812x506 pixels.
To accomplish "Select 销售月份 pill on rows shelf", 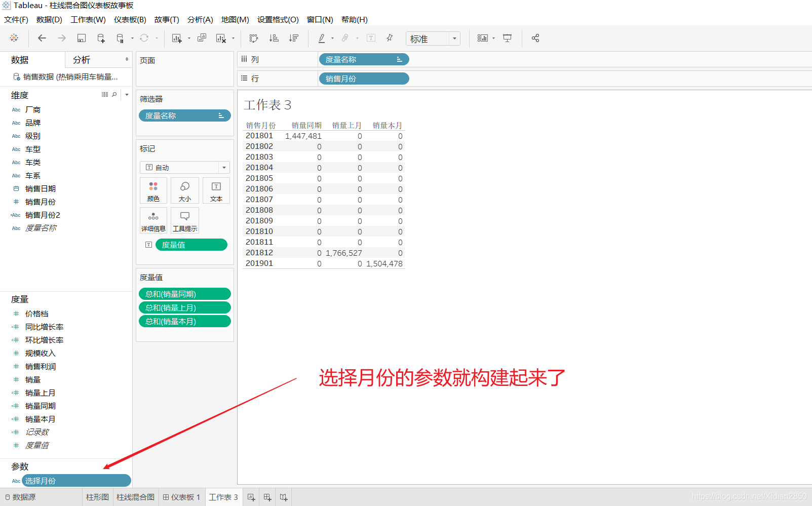I will point(364,79).
